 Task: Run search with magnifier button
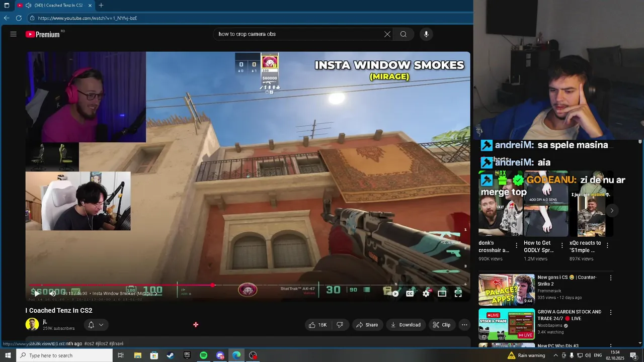(x=404, y=34)
